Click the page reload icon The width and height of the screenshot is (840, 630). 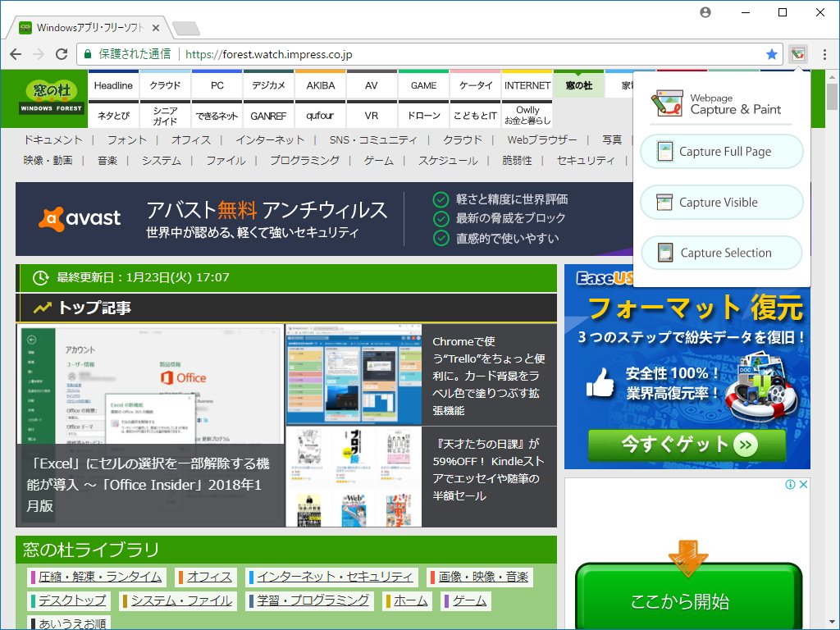[62, 52]
